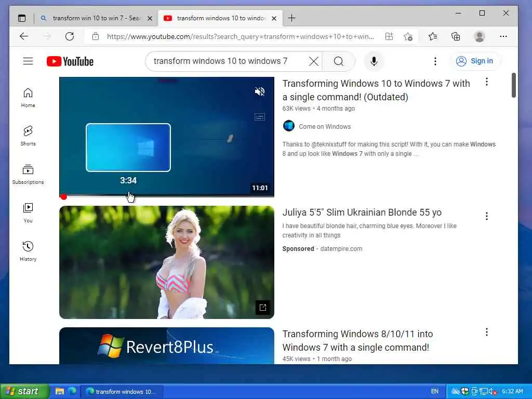
Task: Click the EN language indicator
Action: [x=435, y=392]
